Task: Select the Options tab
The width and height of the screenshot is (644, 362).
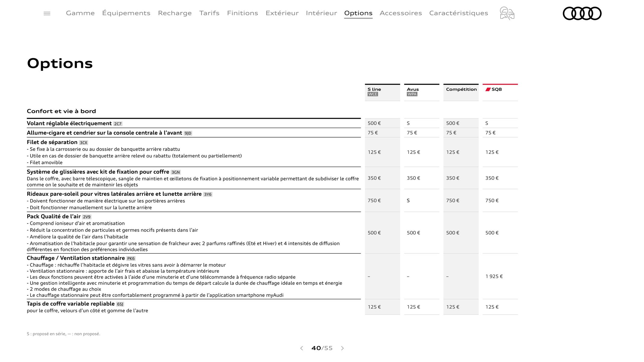Action: pos(358,13)
